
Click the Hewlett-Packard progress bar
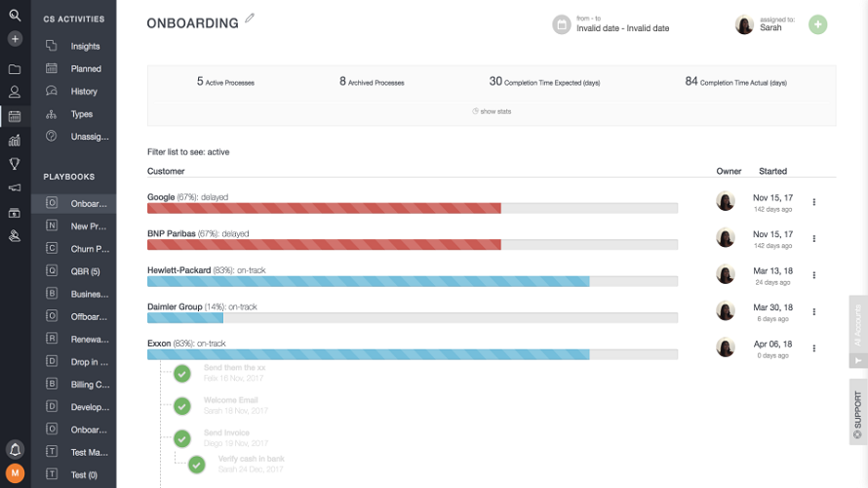point(413,281)
